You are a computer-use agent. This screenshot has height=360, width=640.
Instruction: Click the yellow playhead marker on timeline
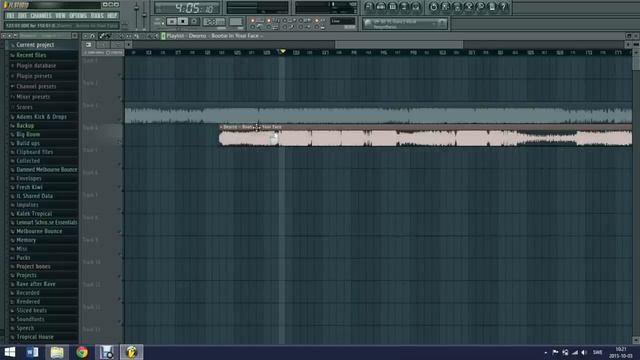coord(282,51)
